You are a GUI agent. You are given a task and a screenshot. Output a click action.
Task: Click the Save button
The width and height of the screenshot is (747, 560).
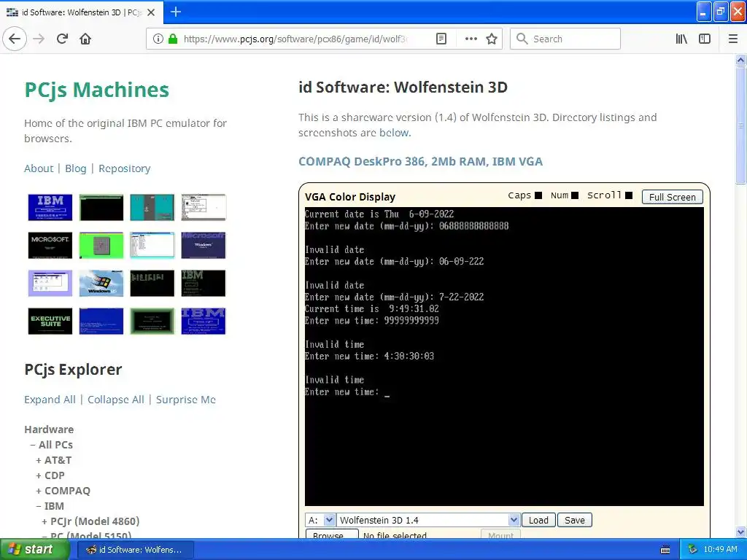coord(575,520)
